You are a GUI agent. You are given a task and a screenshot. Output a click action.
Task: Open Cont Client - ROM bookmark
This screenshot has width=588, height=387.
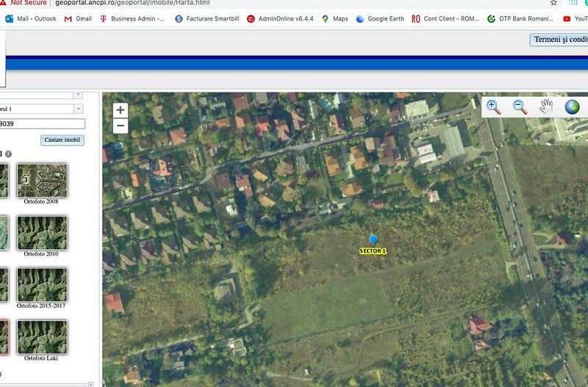[445, 19]
